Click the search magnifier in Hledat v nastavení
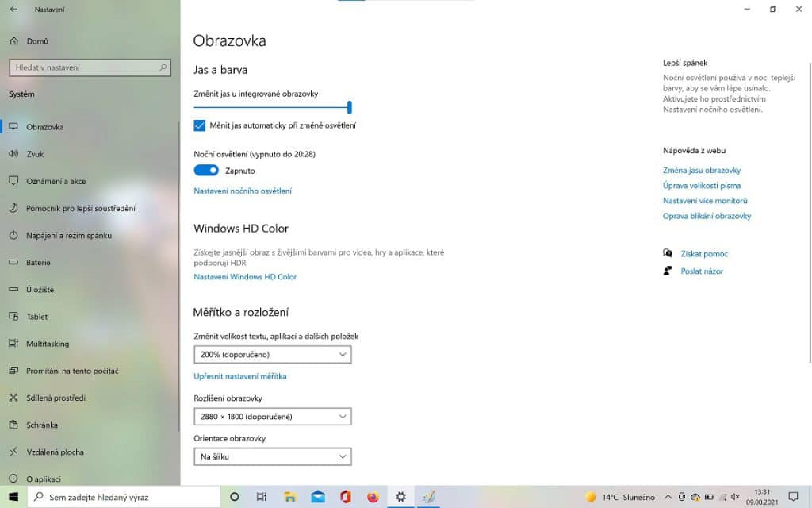 coord(163,67)
